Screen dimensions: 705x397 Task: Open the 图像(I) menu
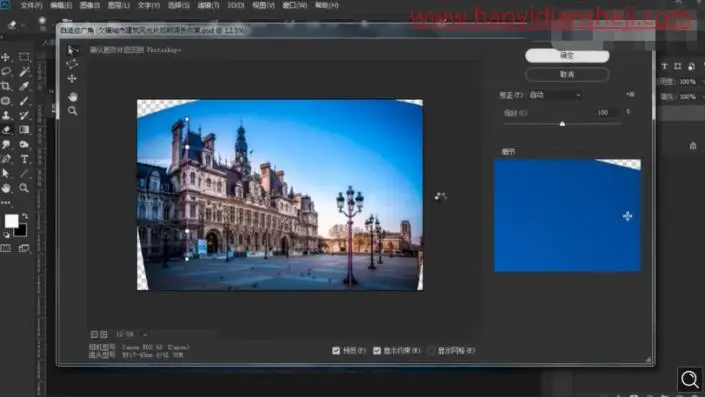click(x=89, y=5)
